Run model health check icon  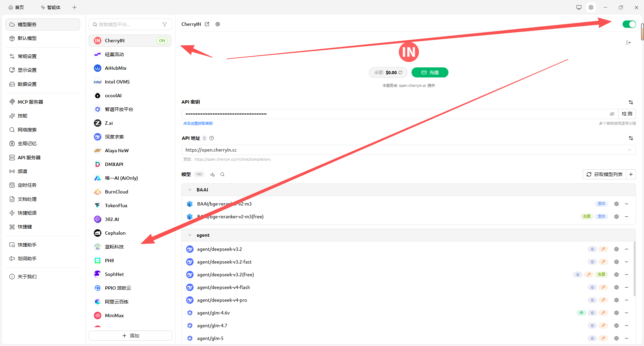tap(212, 174)
